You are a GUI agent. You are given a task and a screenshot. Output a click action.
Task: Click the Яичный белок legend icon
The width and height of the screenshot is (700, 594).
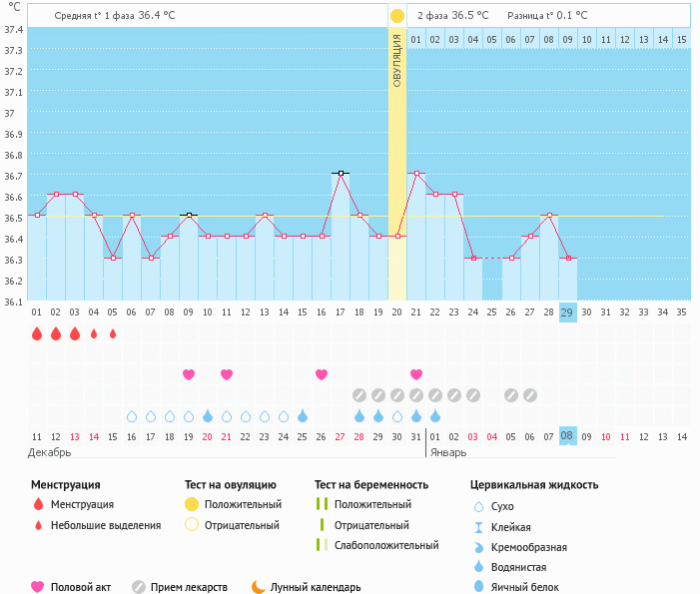[x=481, y=587]
